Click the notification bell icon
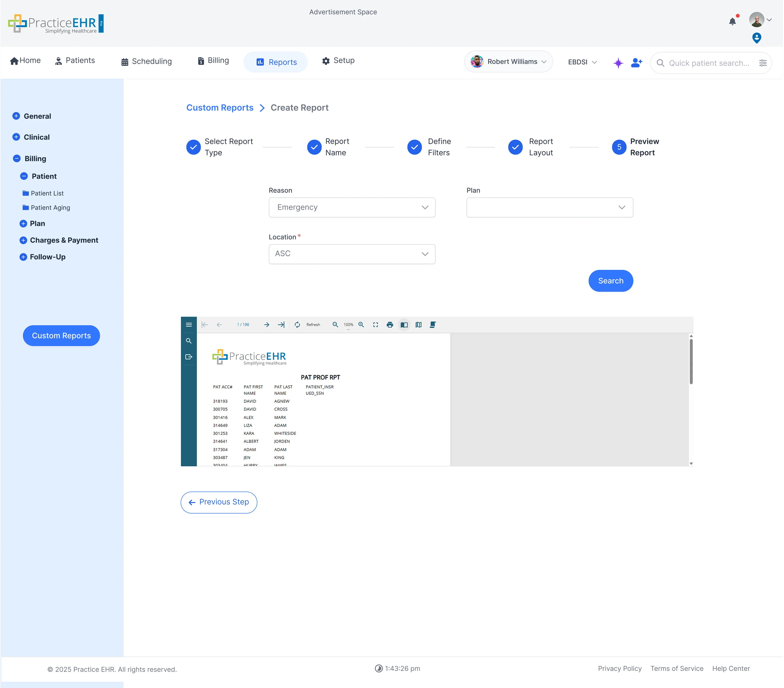 [732, 21]
